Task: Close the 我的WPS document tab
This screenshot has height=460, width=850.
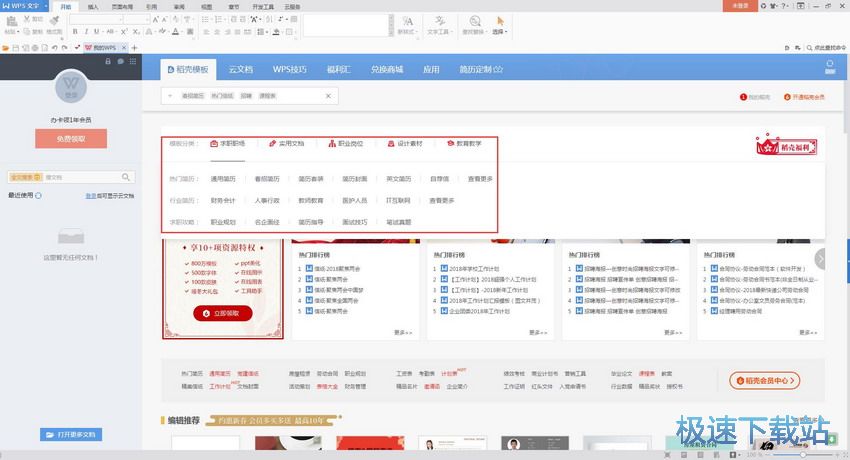Action: [x=123, y=48]
